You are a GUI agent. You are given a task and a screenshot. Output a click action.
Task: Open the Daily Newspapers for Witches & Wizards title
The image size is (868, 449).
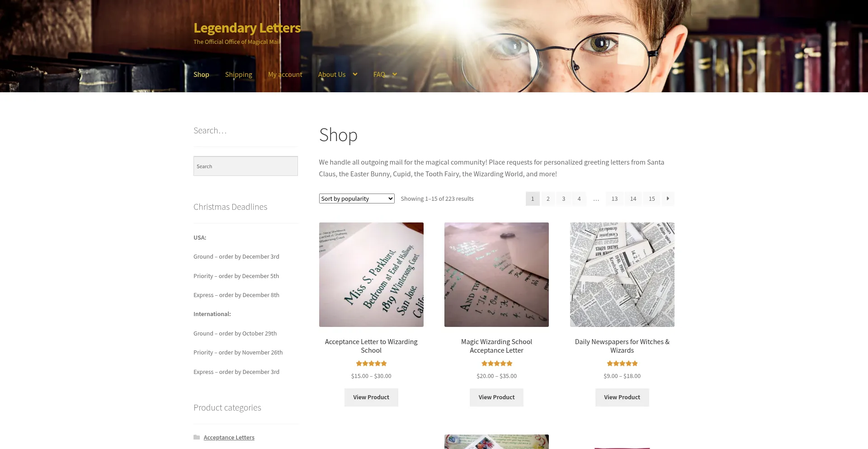point(622,346)
